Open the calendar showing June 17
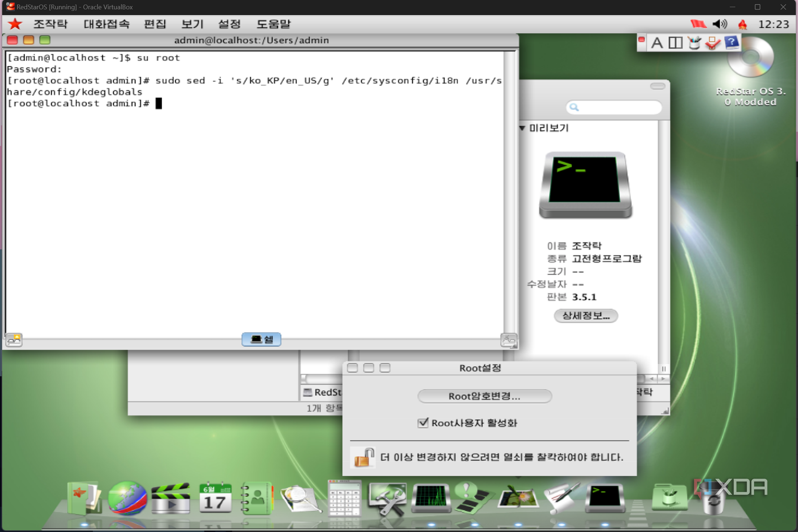The image size is (798, 532). click(x=215, y=498)
